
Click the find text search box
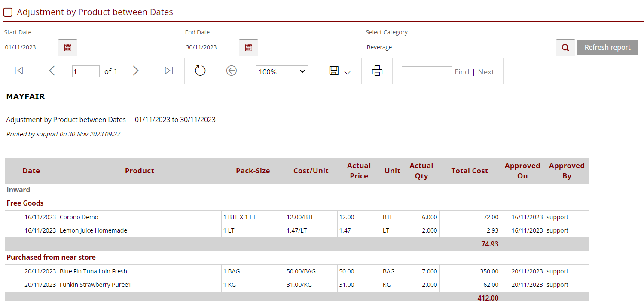(427, 71)
